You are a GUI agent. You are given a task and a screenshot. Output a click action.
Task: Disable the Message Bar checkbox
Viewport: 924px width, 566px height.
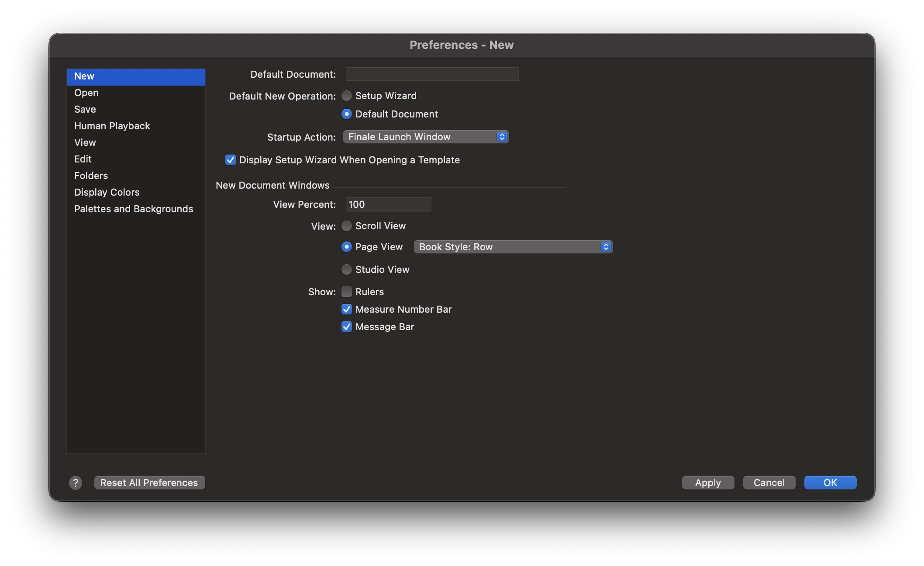tap(347, 327)
